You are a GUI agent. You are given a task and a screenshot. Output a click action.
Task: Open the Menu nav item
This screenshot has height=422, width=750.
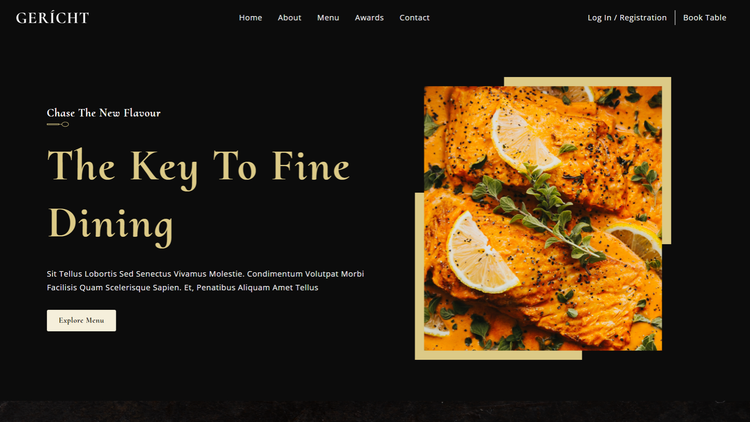click(328, 18)
